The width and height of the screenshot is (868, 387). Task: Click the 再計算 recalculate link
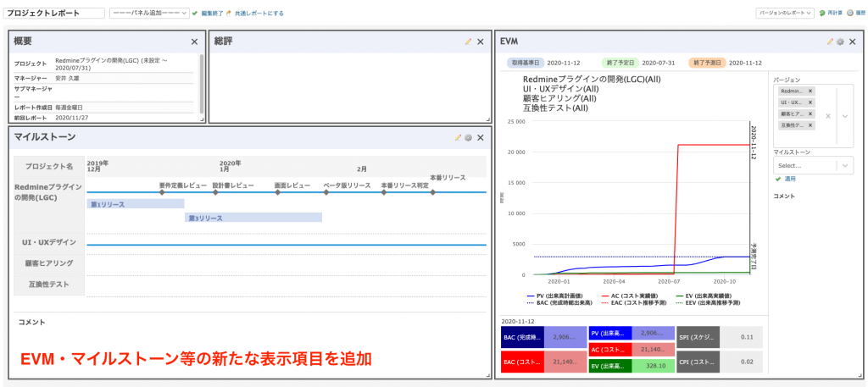pyautogui.click(x=835, y=14)
